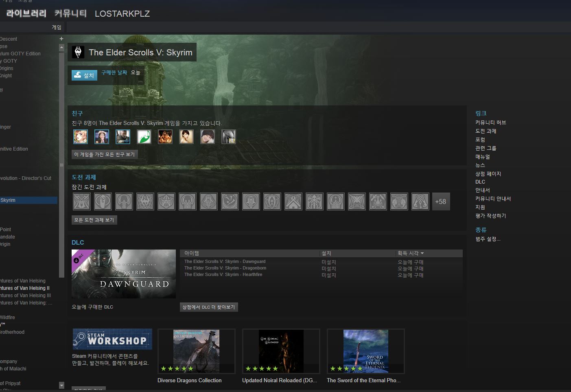Select the 게임 library filter
Image resolution: width=571 pixels, height=392 pixels.
click(x=57, y=27)
